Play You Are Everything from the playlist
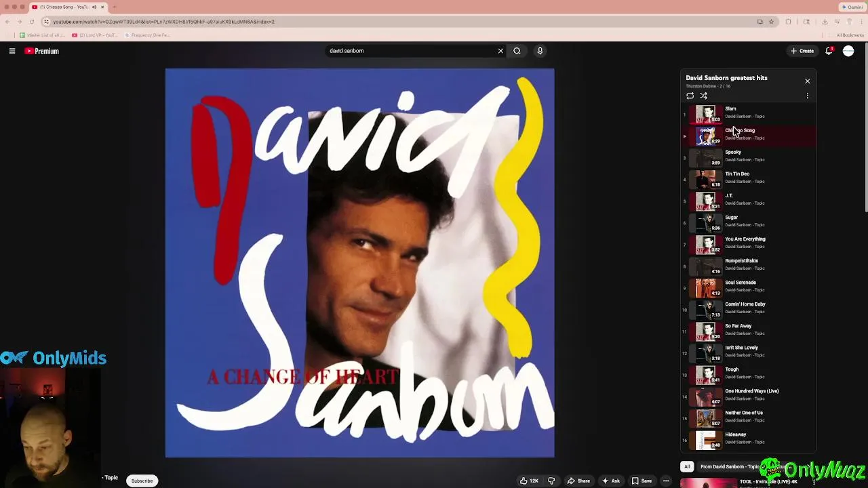The image size is (868, 488). (x=749, y=244)
